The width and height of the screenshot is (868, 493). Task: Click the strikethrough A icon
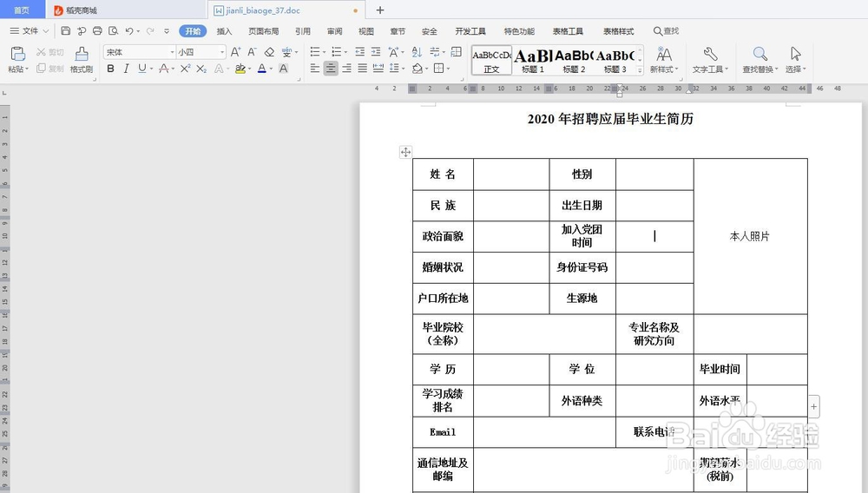[163, 69]
